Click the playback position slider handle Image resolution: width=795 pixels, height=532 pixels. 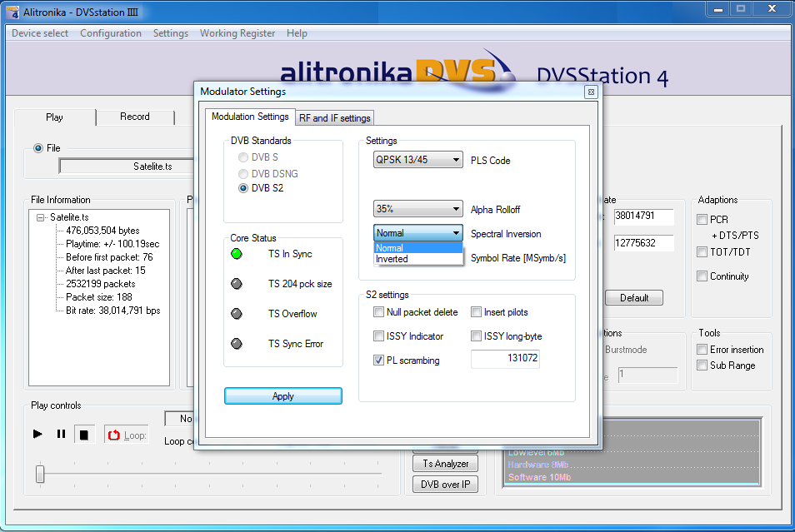pos(40,474)
